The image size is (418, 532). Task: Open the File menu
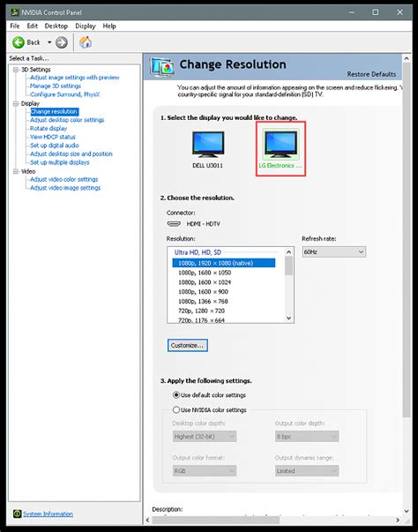(15, 26)
